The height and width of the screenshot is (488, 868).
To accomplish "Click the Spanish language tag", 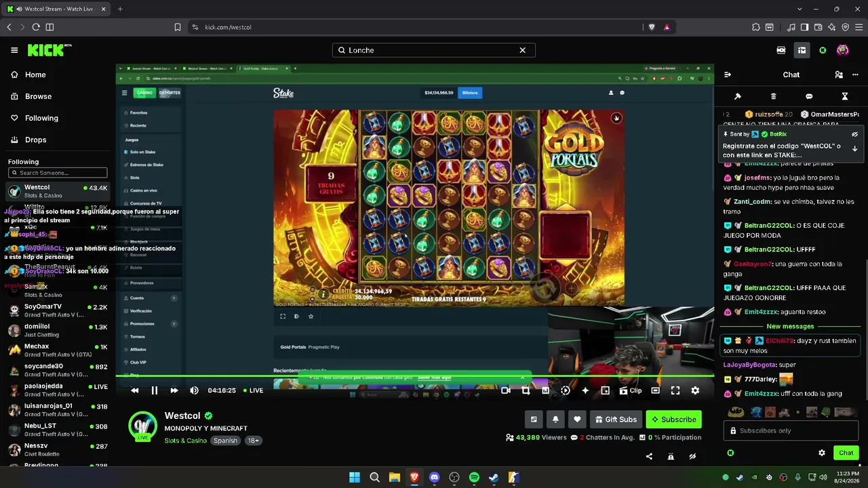I will click(x=225, y=441).
